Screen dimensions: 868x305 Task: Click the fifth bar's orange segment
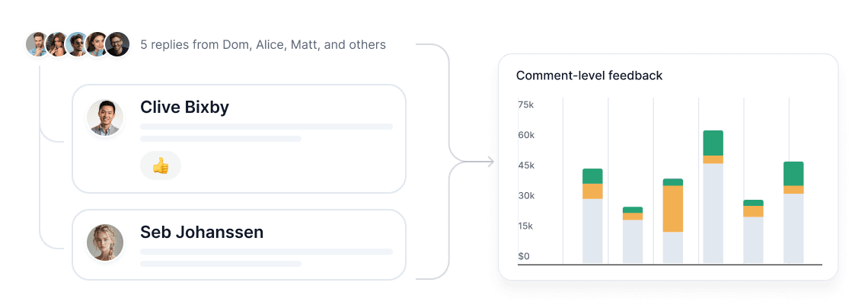753,211
